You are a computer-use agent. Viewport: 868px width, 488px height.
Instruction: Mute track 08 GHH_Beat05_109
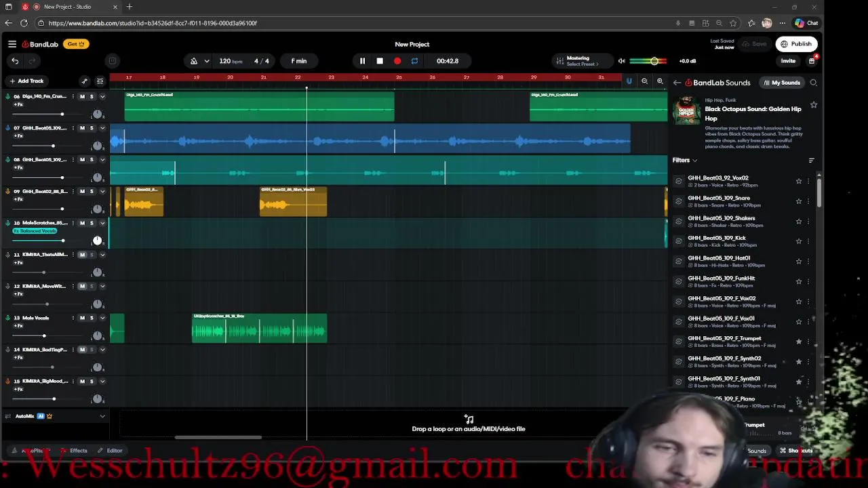[x=83, y=160]
